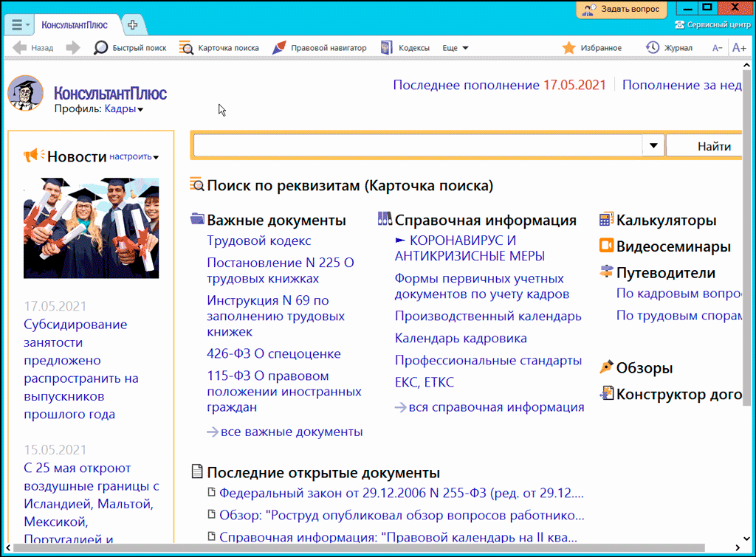Click the Новости megaphone icon
Screen dimensions: 756x557
coord(34,155)
